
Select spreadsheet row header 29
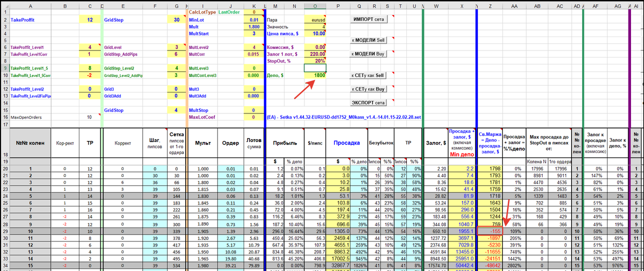pyautogui.click(x=4, y=231)
